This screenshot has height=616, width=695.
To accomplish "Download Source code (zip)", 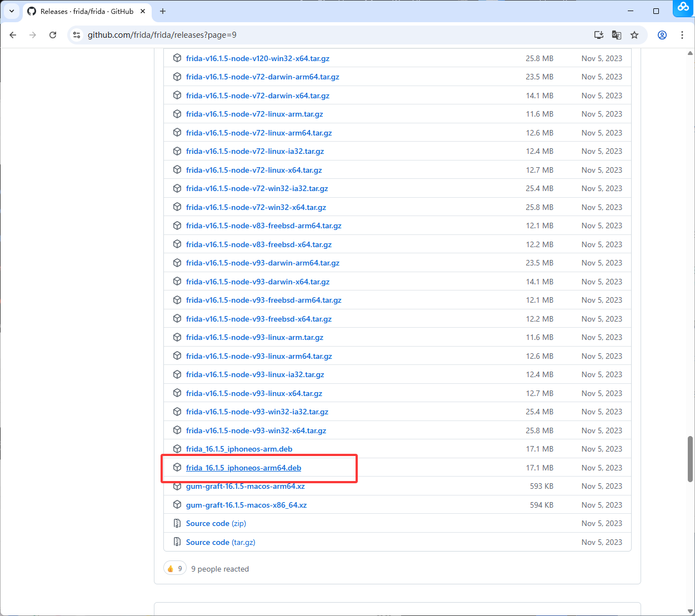I will tap(216, 523).
